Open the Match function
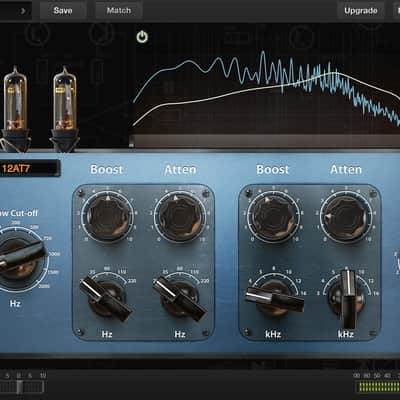Viewport: 400px width, 400px height. [119, 11]
